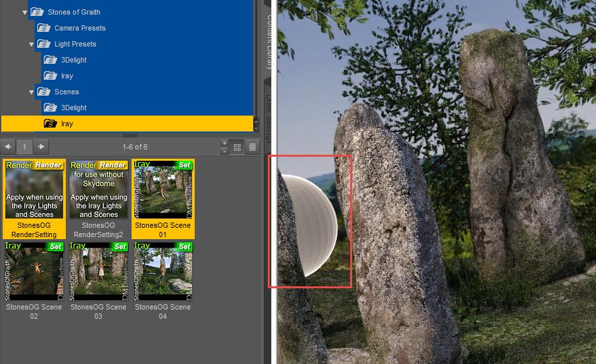The image size is (596, 364).
Task: Go to previous page arrow
Action: [x=8, y=147]
